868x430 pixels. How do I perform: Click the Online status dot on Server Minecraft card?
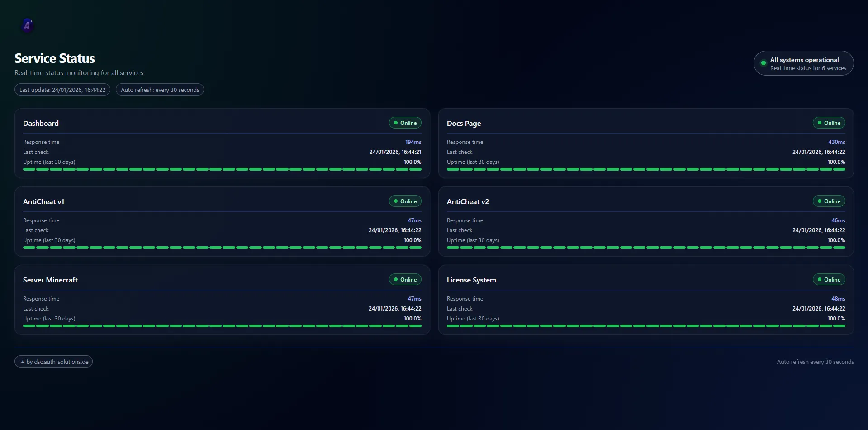point(396,279)
